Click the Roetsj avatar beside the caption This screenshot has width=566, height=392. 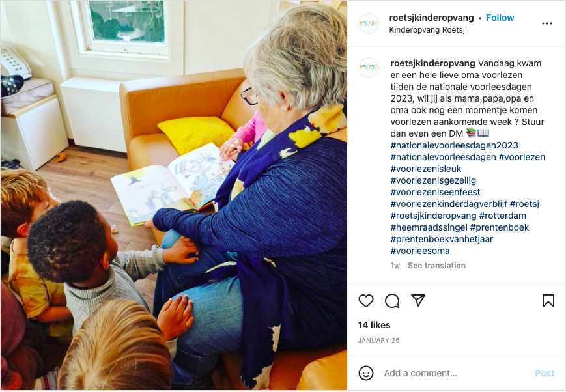(x=369, y=68)
